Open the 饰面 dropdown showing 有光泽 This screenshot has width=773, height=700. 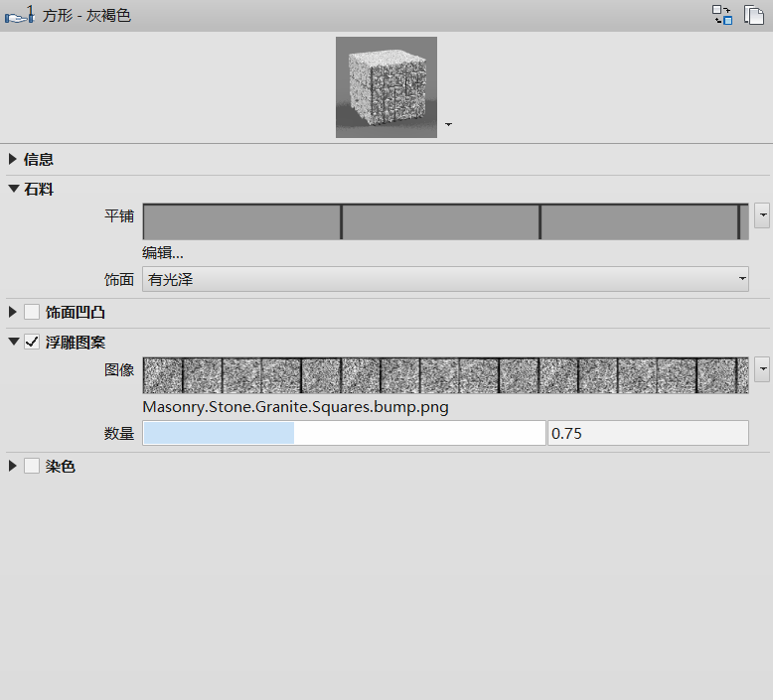tap(445, 280)
